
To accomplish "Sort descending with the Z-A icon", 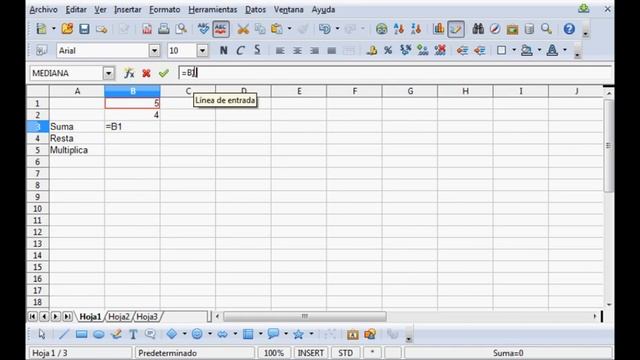I will pos(416,29).
